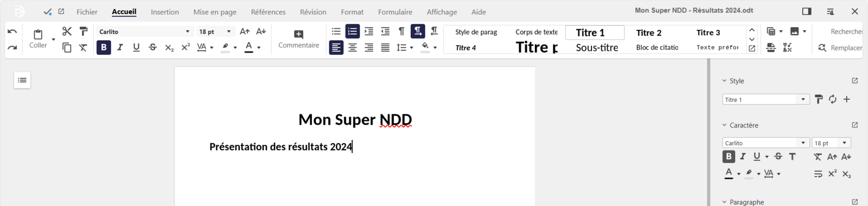Increase paragraph indent
The image size is (868, 206).
pos(369,31)
